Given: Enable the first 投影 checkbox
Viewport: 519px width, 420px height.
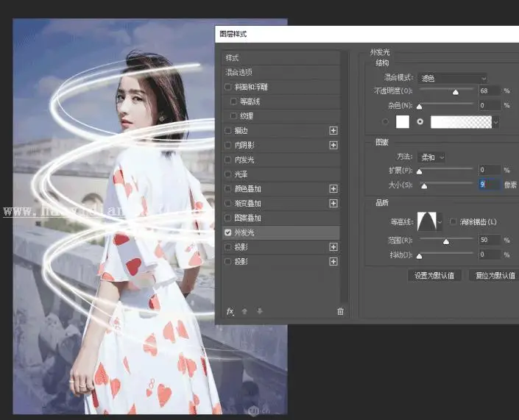Looking at the screenshot, I should (x=227, y=247).
